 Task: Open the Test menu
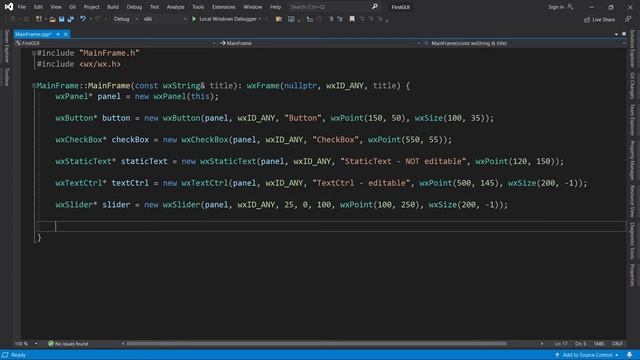pyautogui.click(x=154, y=7)
